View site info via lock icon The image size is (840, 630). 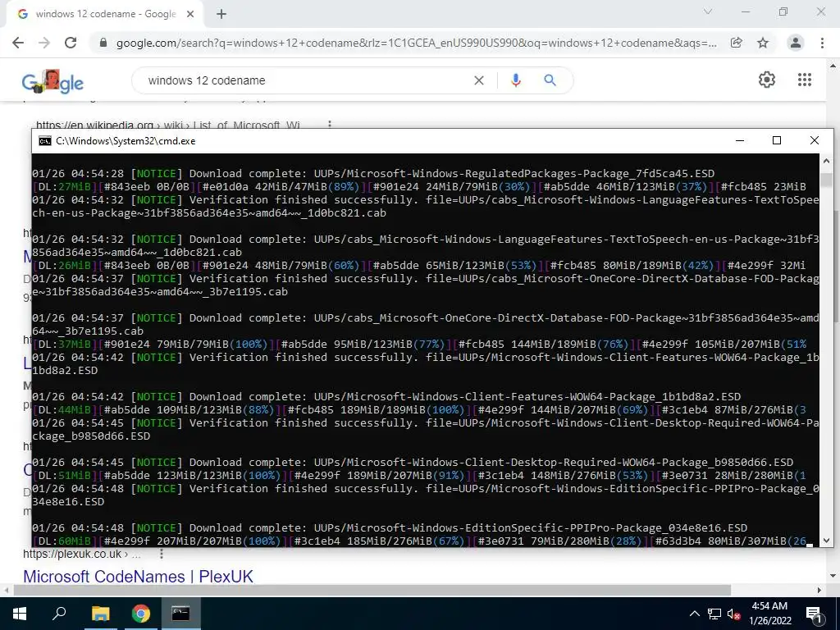[103, 43]
